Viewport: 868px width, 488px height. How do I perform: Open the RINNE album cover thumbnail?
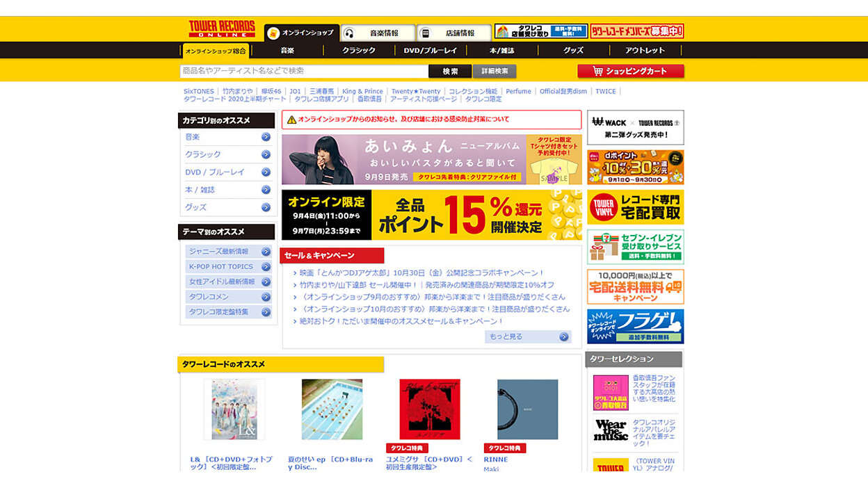coord(527,409)
